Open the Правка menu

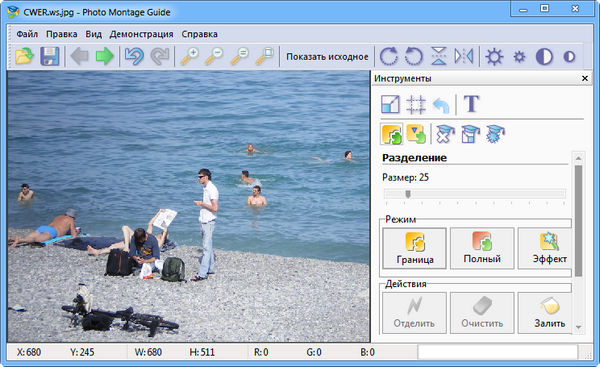click(62, 34)
